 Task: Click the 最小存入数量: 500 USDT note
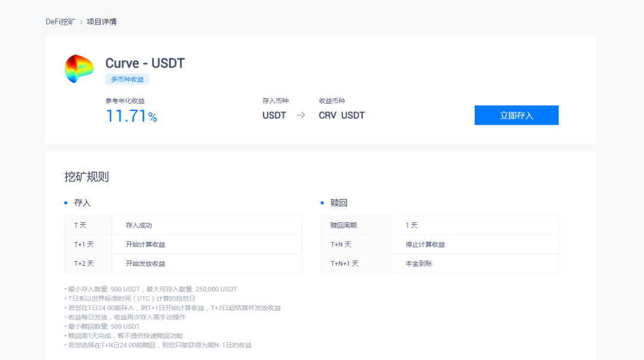pos(151,289)
